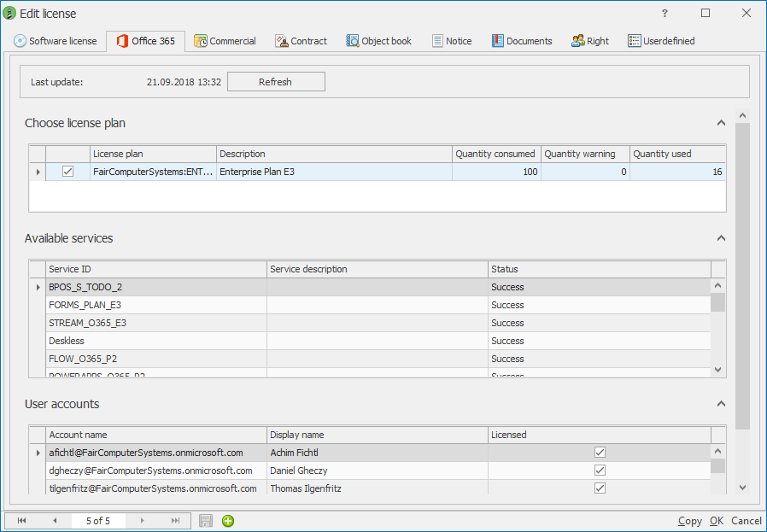Click the Quantity consumed value 100

point(496,172)
